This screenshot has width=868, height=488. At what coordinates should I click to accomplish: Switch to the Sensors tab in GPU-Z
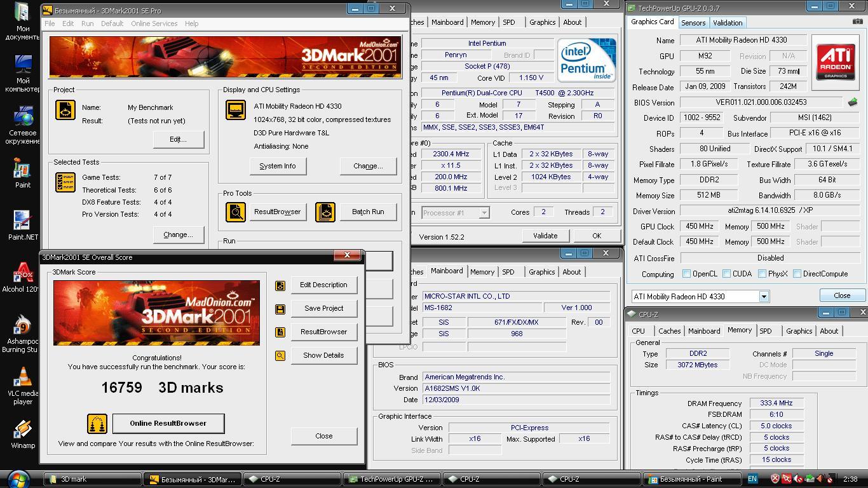click(x=693, y=23)
